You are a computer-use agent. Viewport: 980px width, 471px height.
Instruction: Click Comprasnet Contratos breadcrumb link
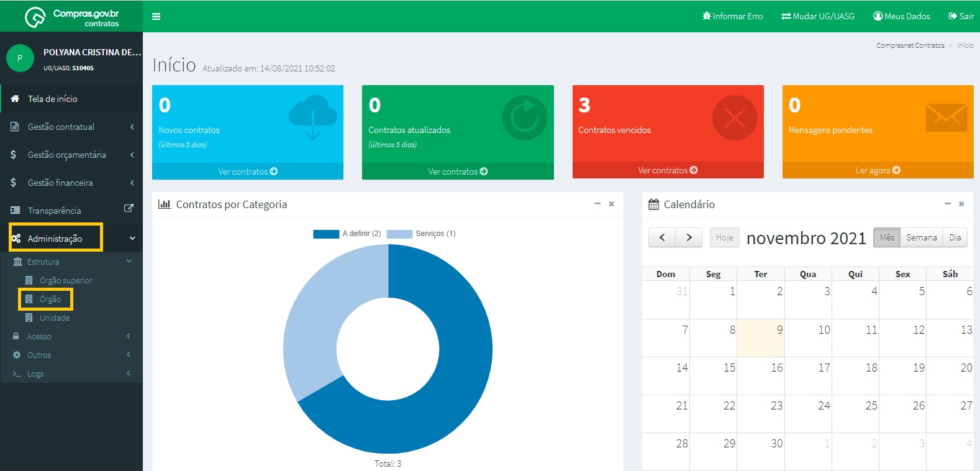pyautogui.click(x=910, y=45)
